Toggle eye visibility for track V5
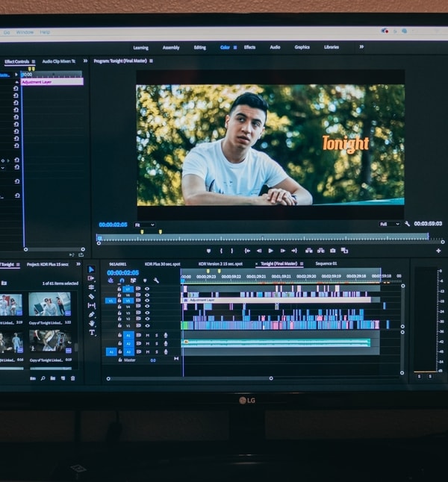This screenshot has height=482, width=448. pyautogui.click(x=147, y=301)
